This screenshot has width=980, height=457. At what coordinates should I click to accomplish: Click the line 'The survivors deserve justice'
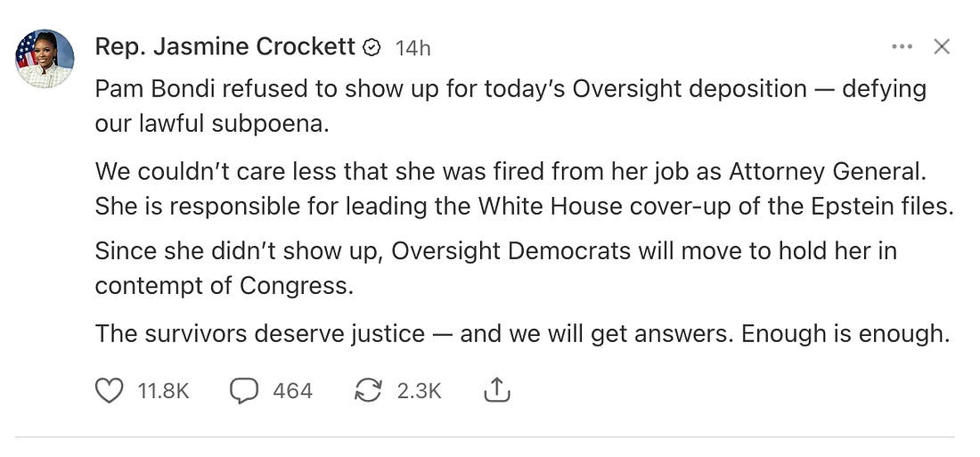522,333
